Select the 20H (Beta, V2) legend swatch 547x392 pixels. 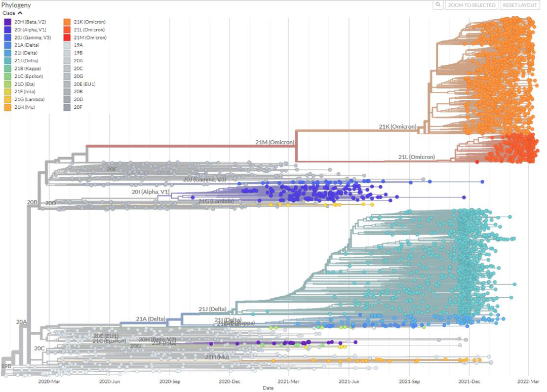[8, 22]
